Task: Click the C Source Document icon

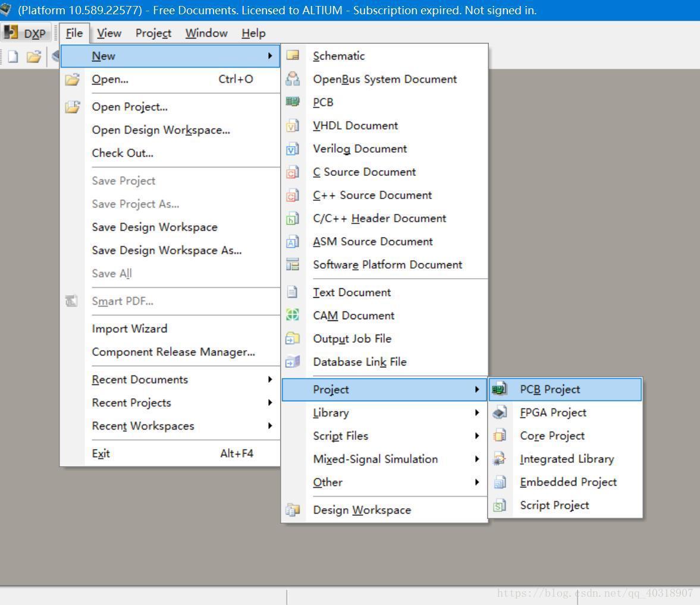Action: tap(293, 172)
